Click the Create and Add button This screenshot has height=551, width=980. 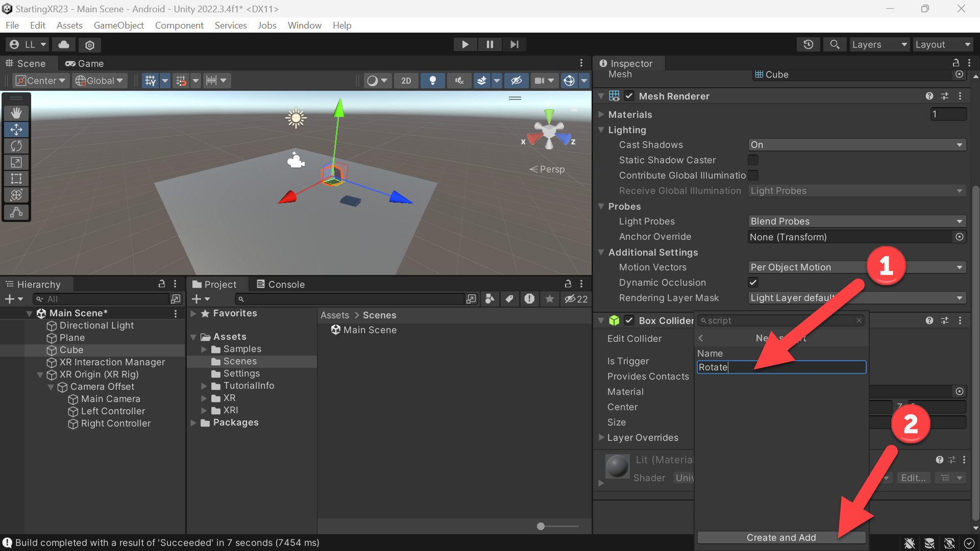(781, 537)
